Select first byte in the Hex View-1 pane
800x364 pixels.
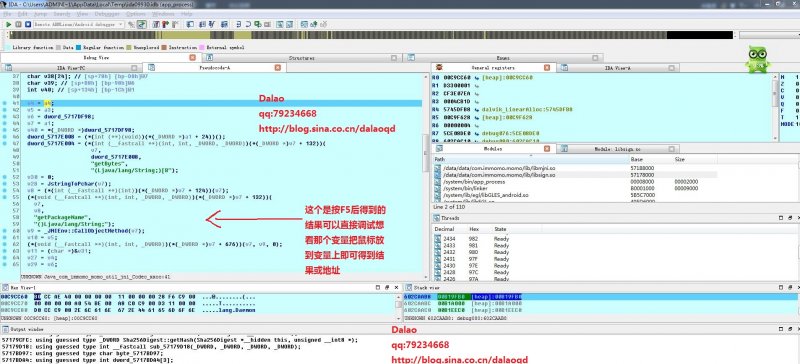(37, 297)
